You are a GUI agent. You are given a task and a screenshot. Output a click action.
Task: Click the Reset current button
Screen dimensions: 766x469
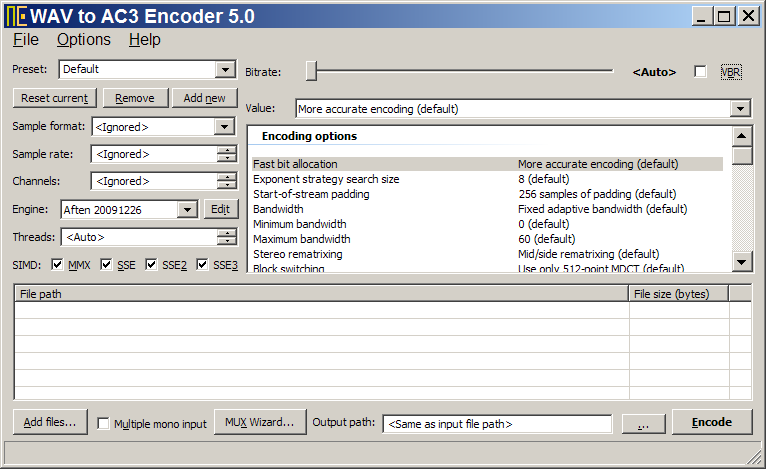click(x=55, y=98)
